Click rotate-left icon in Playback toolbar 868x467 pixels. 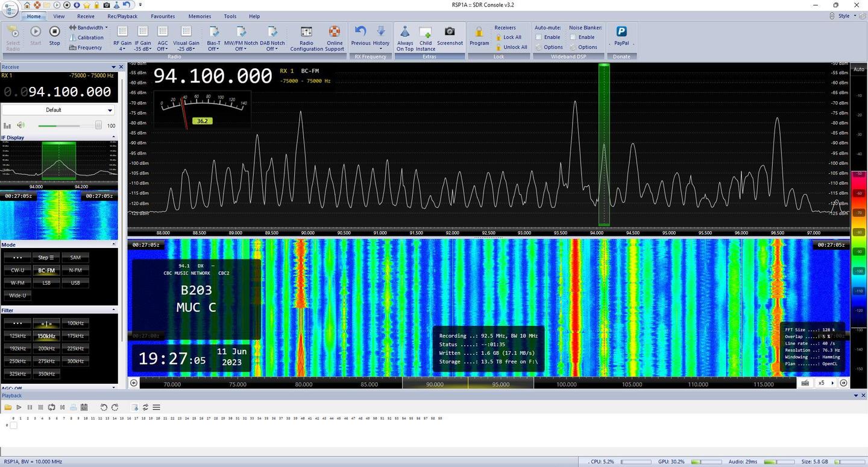[104, 407]
